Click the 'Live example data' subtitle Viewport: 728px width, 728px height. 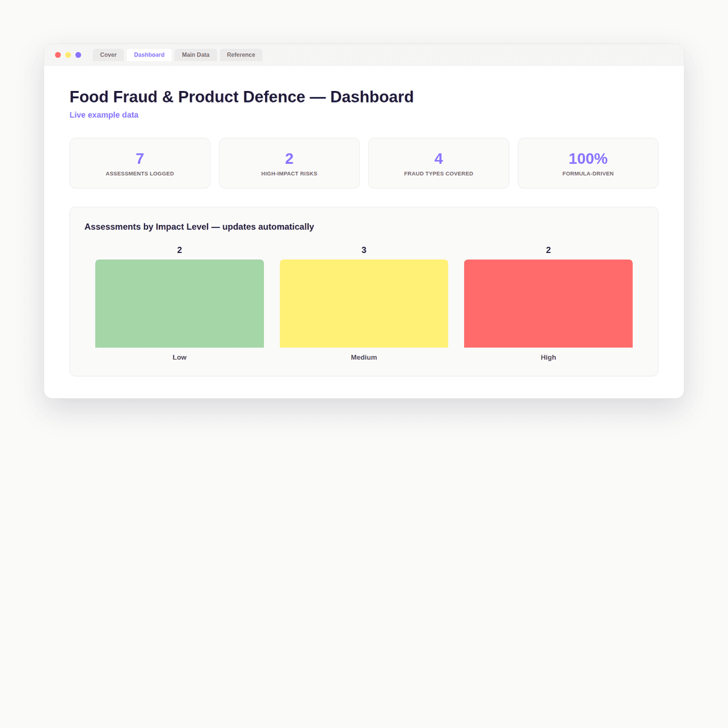coord(104,115)
